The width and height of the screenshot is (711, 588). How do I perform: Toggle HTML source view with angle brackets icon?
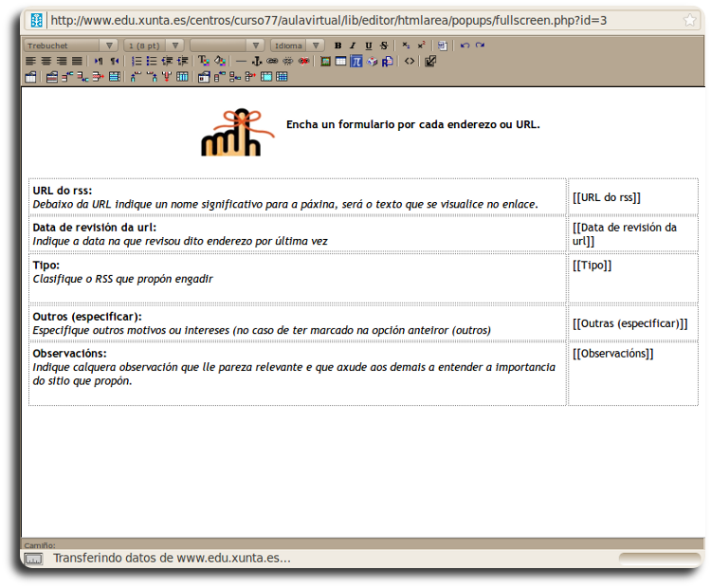(x=410, y=61)
